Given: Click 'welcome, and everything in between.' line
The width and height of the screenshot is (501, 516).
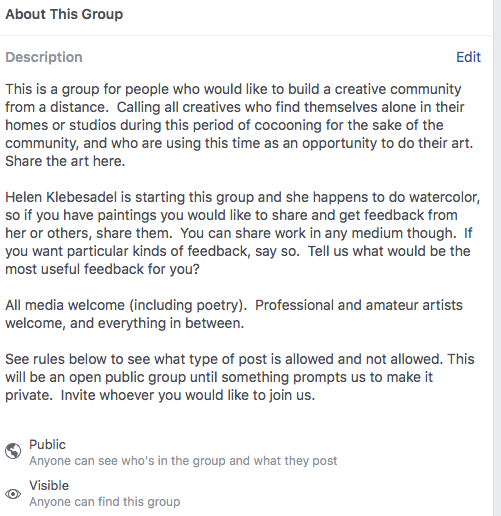Looking at the screenshot, I should tap(125, 323).
